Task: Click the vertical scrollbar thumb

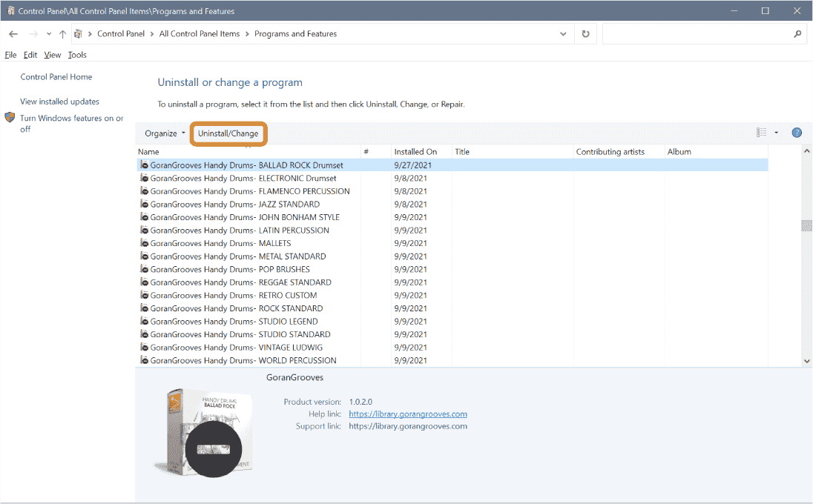Action: tap(807, 225)
